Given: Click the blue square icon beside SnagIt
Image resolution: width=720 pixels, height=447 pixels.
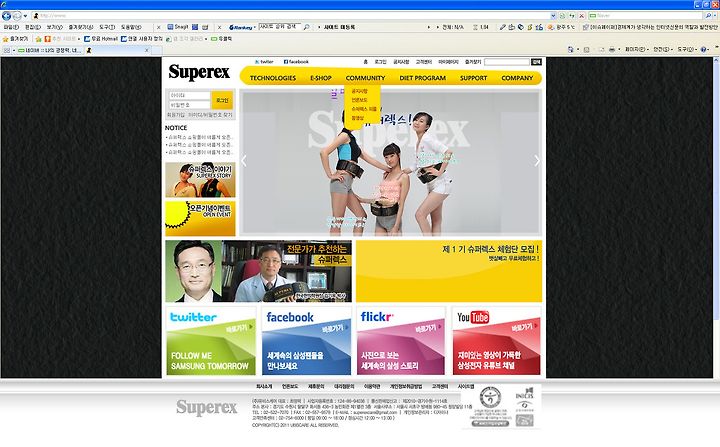Looking at the screenshot, I should pyautogui.click(x=195, y=27).
